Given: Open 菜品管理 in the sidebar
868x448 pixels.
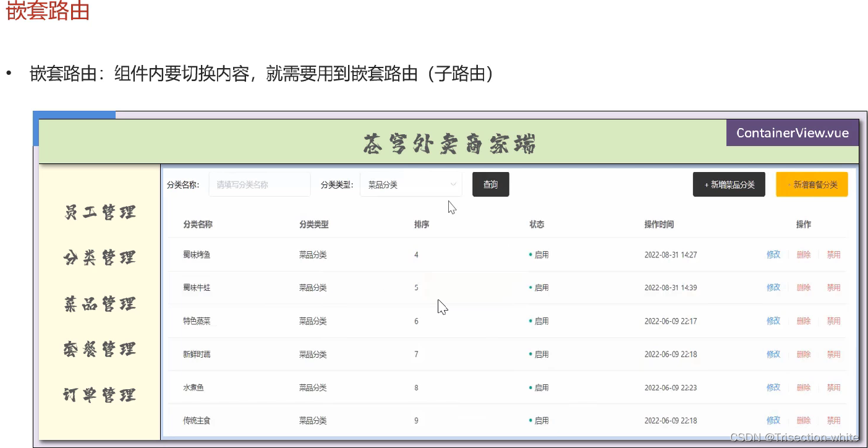Looking at the screenshot, I should point(100,304).
